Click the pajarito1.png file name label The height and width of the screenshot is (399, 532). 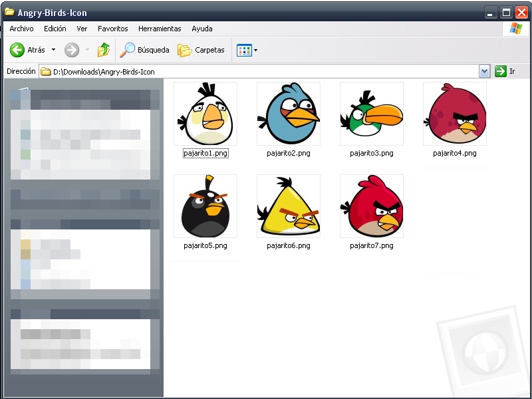[205, 154]
